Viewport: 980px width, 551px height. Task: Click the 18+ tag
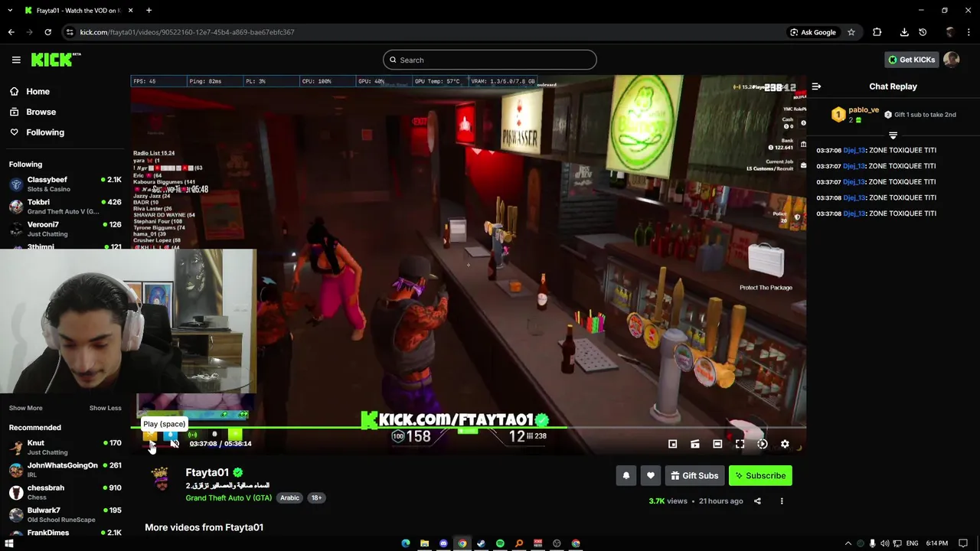316,498
